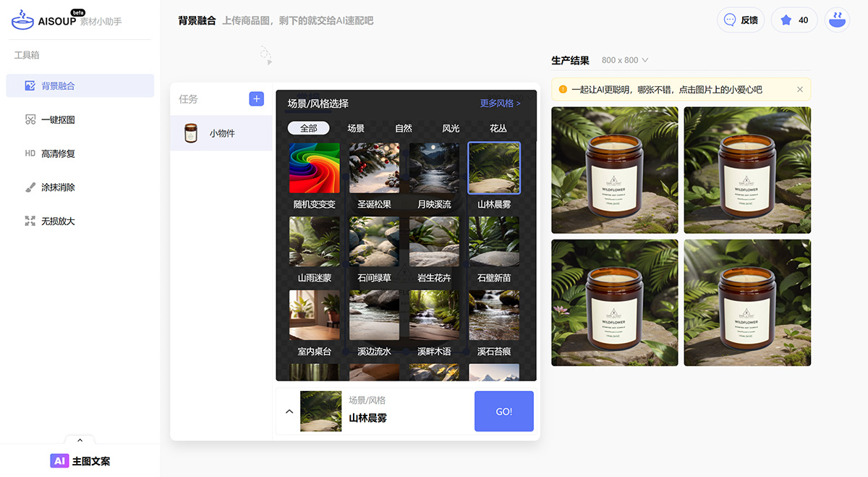Click the GO! button to generate

coord(503,410)
